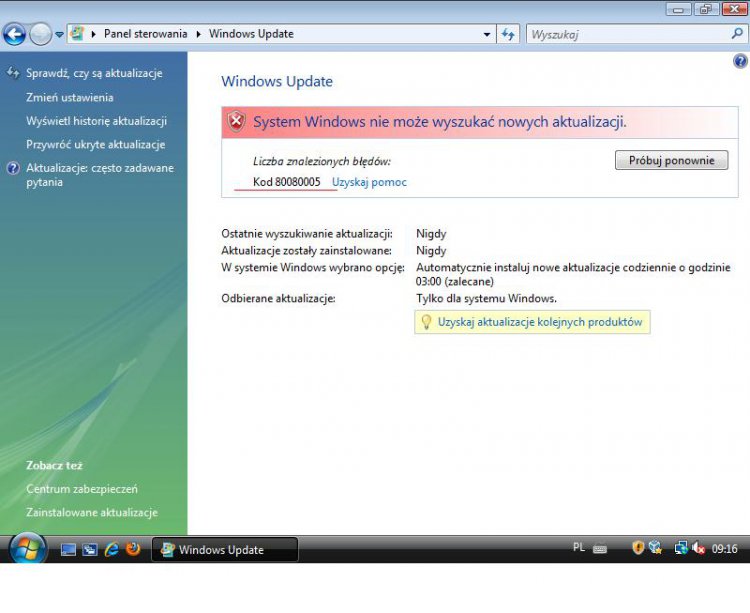Open Aktualizacje: często zadawane pytania
Screen dimensions: 750x613
pos(100,175)
